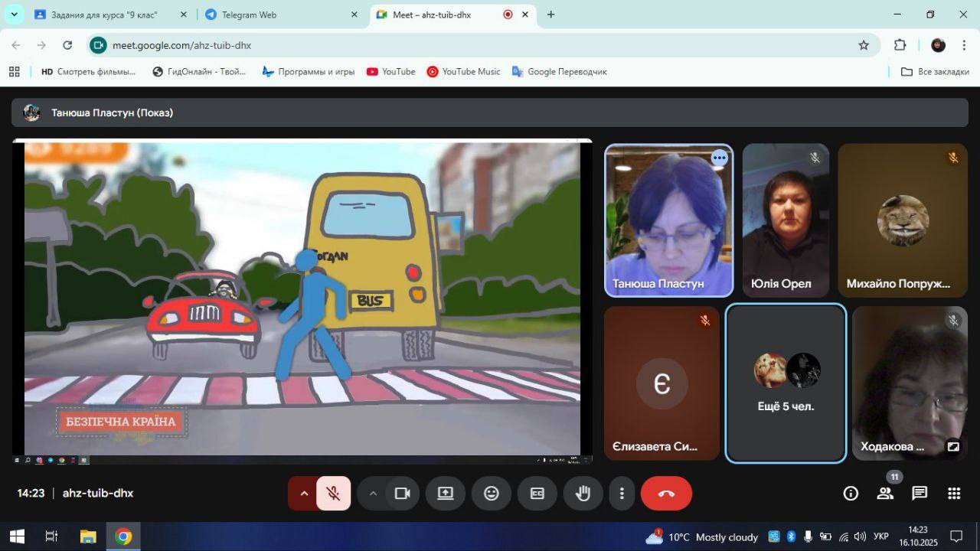Open the activities grid icon

coord(954,494)
